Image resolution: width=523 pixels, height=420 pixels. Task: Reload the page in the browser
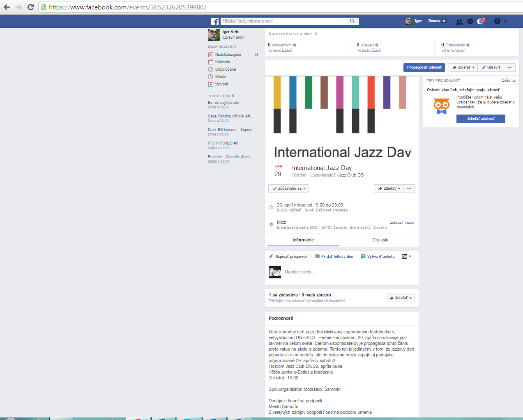pos(30,7)
